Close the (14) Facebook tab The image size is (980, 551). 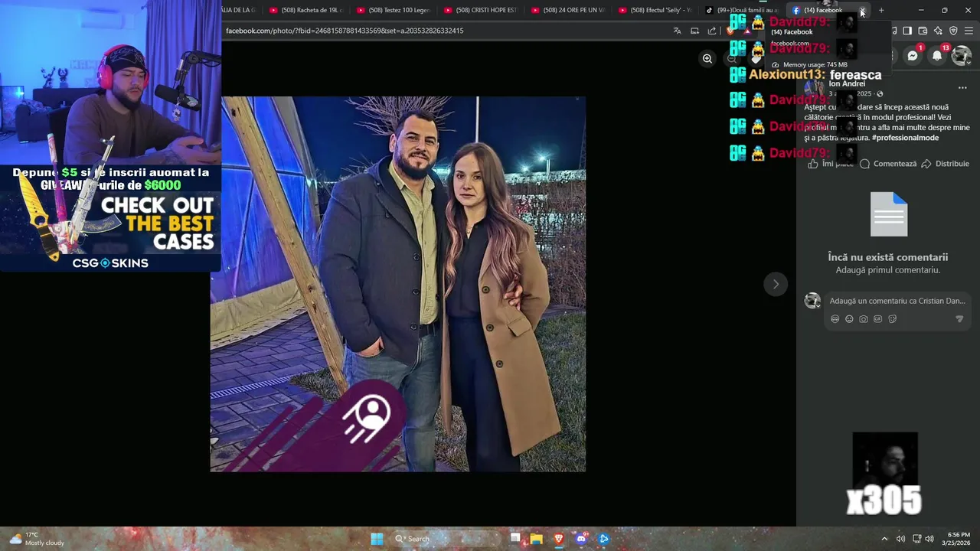coord(863,11)
